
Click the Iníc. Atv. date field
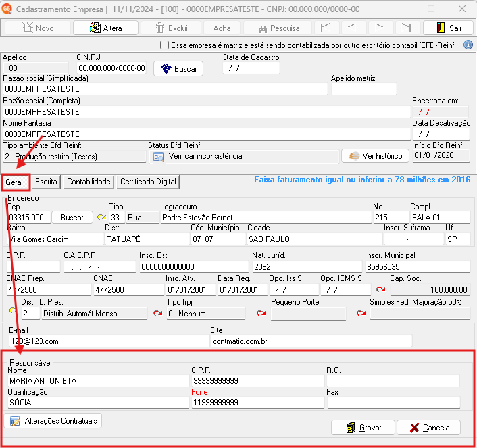(191, 289)
